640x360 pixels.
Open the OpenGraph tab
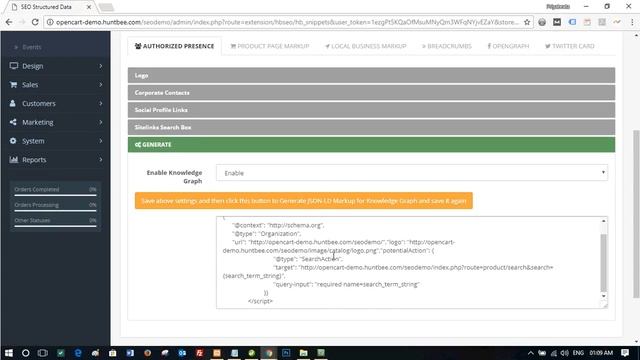pyautogui.click(x=508, y=46)
